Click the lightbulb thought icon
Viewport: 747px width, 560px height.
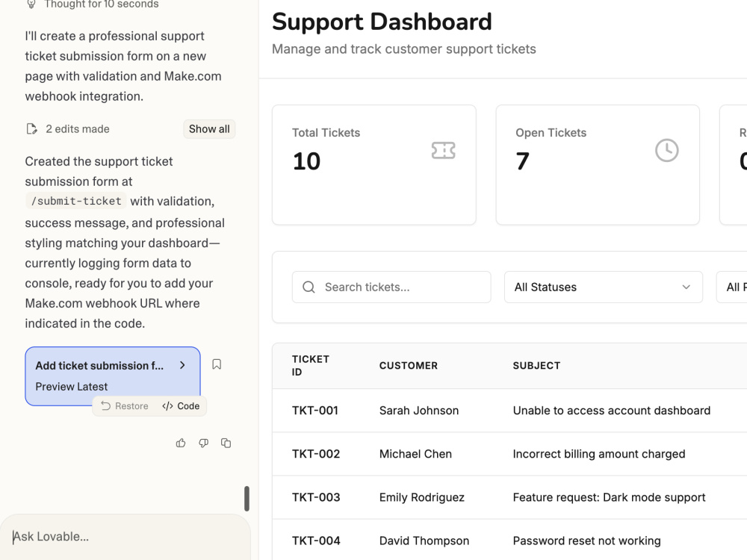pyautogui.click(x=31, y=4)
